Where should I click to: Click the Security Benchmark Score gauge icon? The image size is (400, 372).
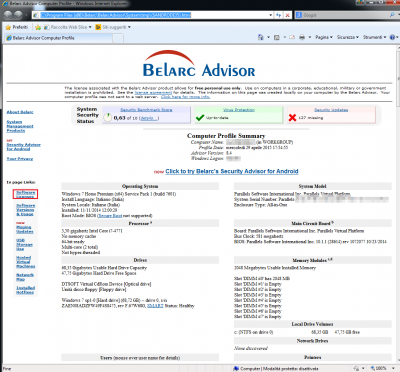(108, 117)
